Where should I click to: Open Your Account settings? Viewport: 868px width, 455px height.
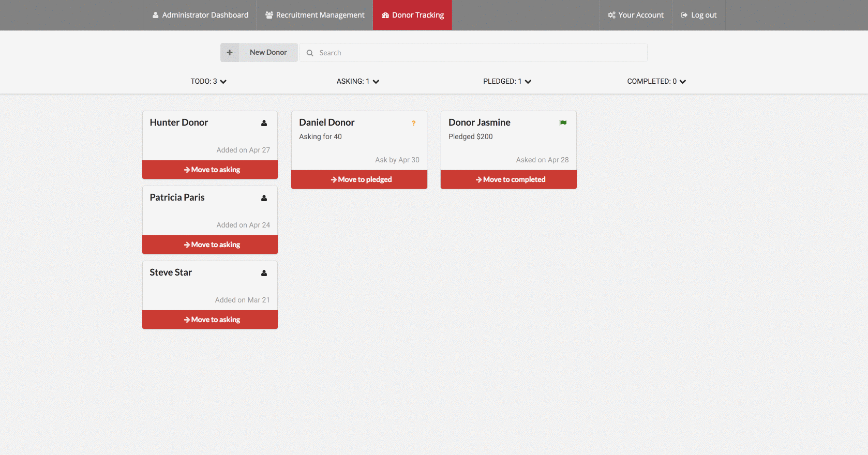coord(635,15)
